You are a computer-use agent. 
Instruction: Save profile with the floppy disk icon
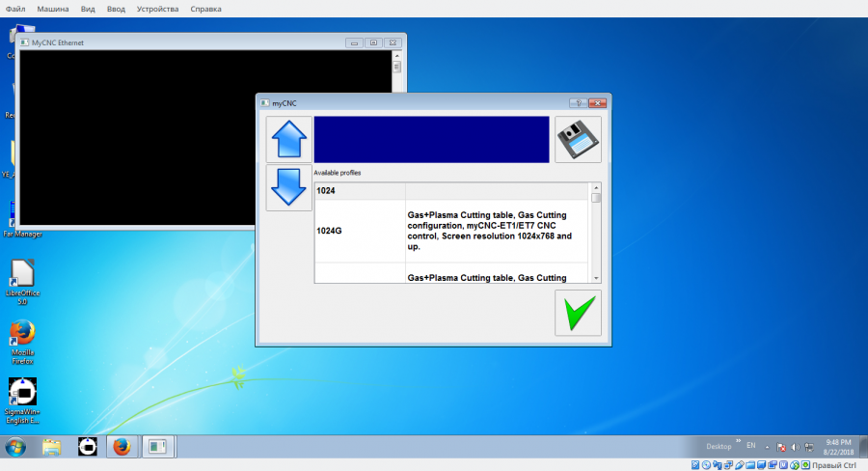click(578, 140)
